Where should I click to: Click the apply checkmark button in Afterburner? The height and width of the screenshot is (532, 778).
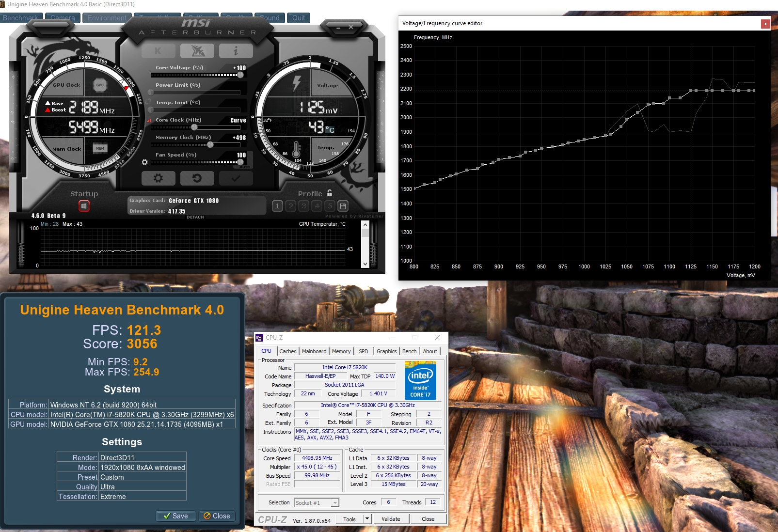tap(236, 178)
